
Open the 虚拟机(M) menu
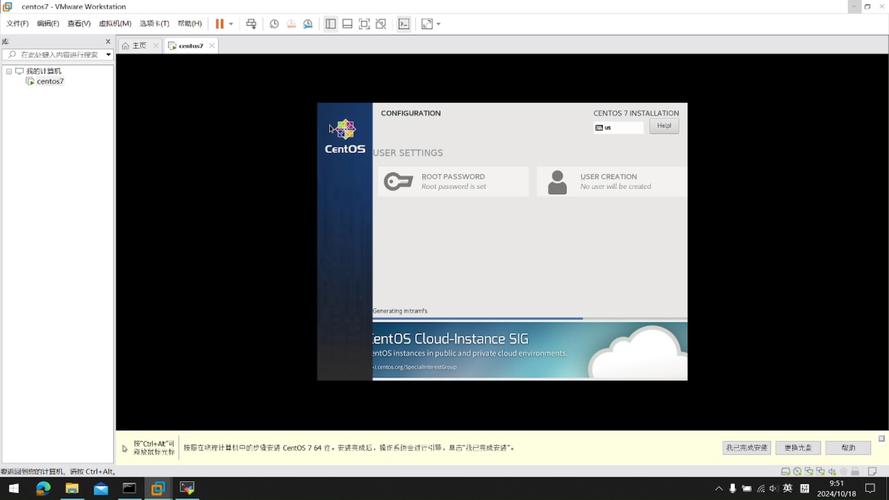point(115,23)
